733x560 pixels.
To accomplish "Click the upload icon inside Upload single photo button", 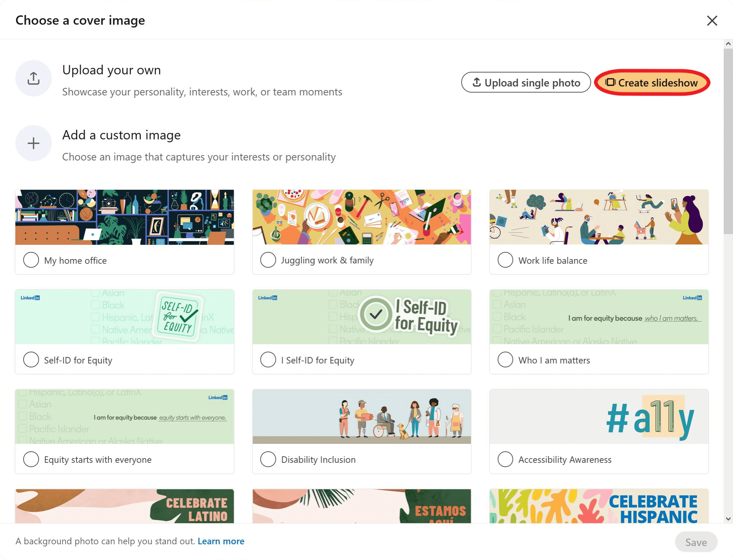I will [x=476, y=82].
